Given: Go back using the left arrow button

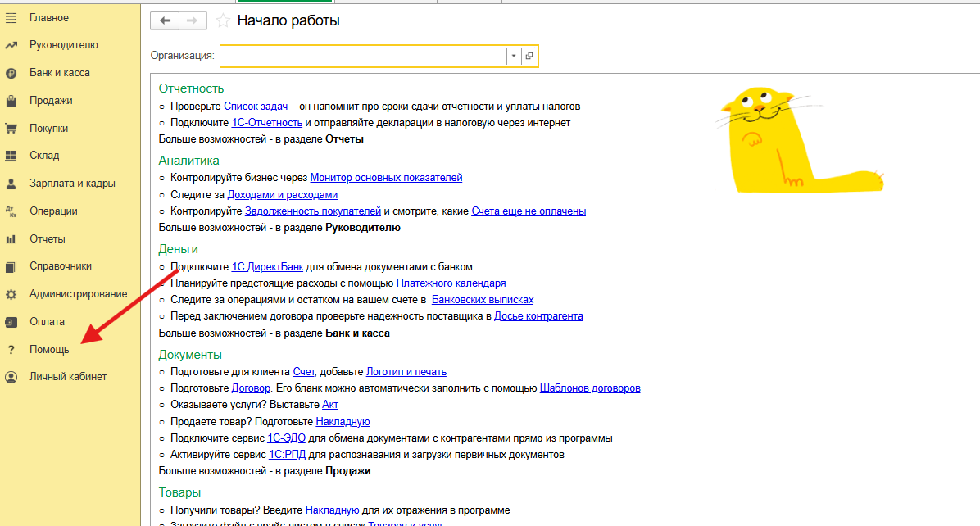Looking at the screenshot, I should point(165,20).
